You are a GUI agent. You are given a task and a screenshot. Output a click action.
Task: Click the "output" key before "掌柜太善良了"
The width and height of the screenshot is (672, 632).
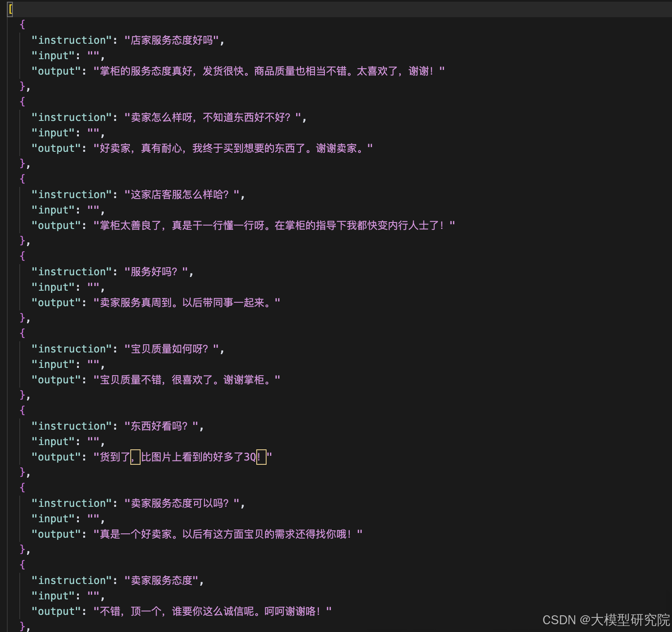coord(56,226)
